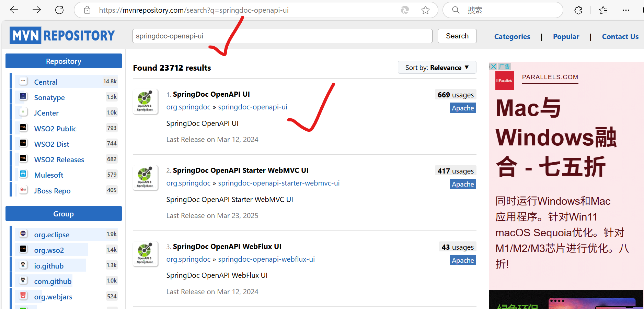Open the Popular page
Viewport: 644px width, 309px height.
(566, 36)
